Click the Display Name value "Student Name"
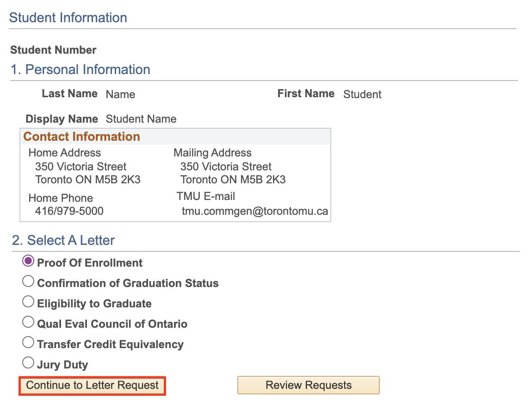The width and height of the screenshot is (532, 412). pyautogui.click(x=141, y=119)
